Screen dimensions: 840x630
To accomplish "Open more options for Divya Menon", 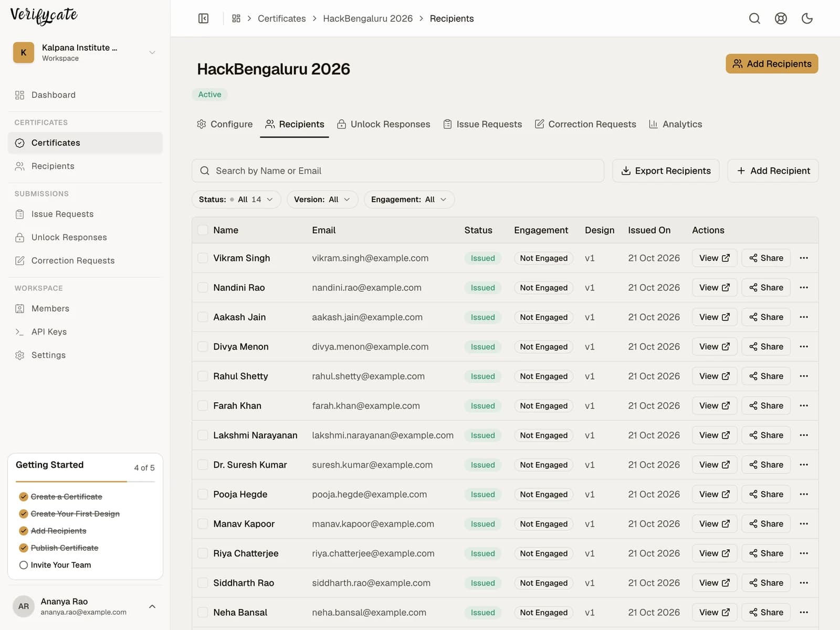I will coord(804,346).
